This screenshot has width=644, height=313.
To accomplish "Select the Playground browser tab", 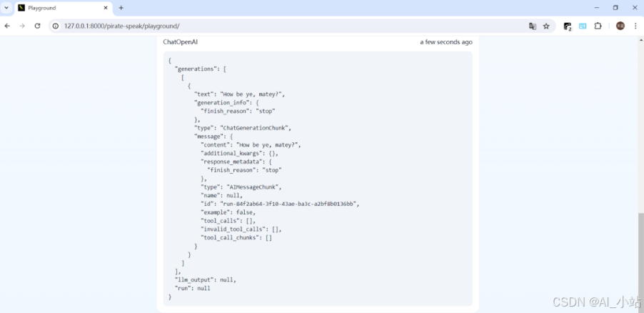I will tap(57, 8).
